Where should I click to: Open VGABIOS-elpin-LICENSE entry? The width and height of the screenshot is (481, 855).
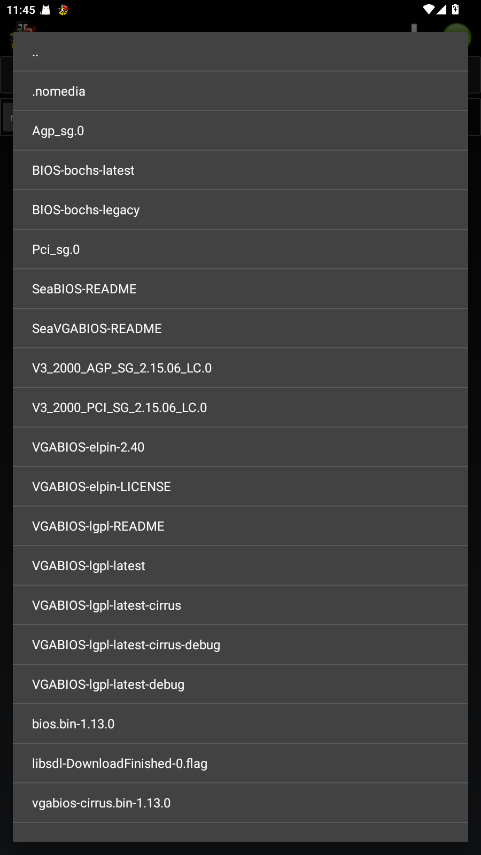240,486
